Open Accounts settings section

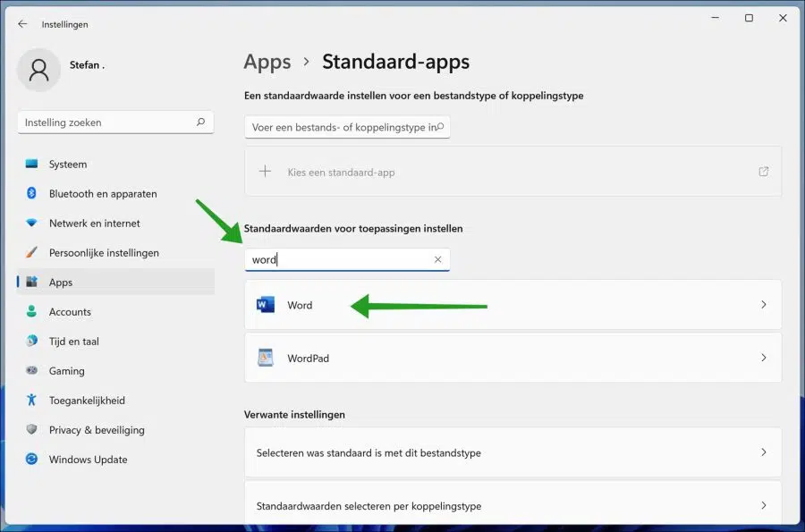pyautogui.click(x=116, y=312)
